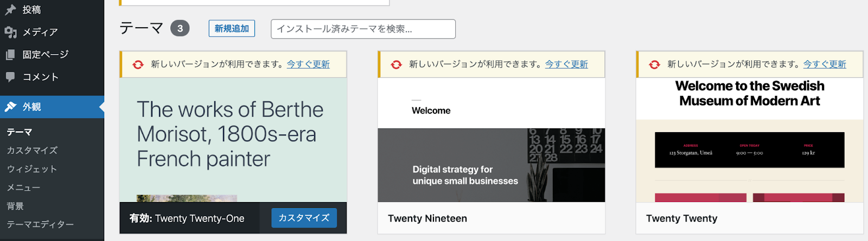Click the theme count badge 3
The width and height of the screenshot is (868, 241).
tap(180, 28)
